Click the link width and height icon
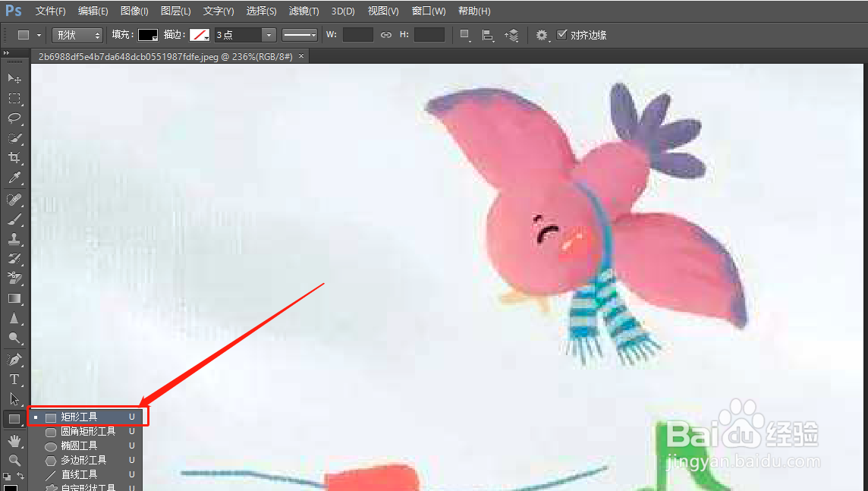Screen dimensions: 868x491 click(386, 35)
